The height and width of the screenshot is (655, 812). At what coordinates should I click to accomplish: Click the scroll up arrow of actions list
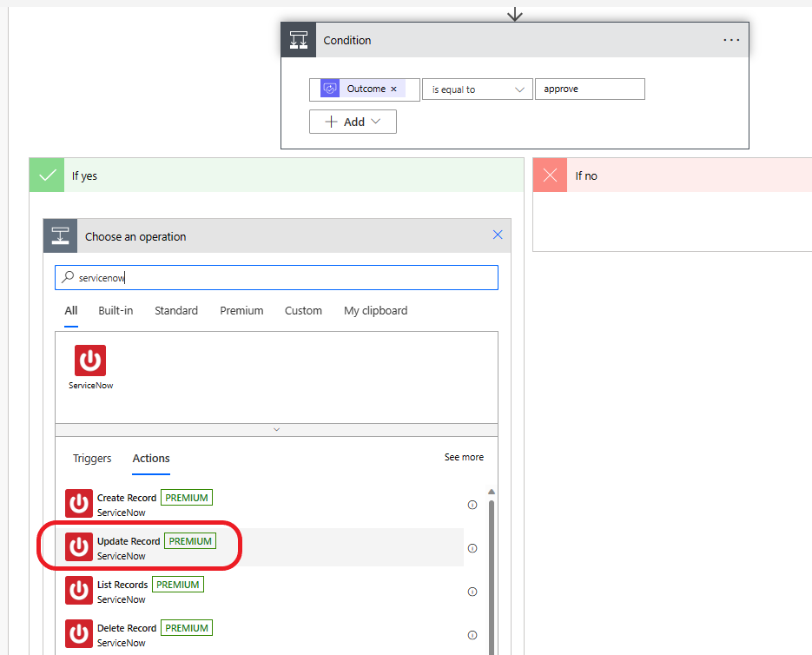(x=492, y=492)
